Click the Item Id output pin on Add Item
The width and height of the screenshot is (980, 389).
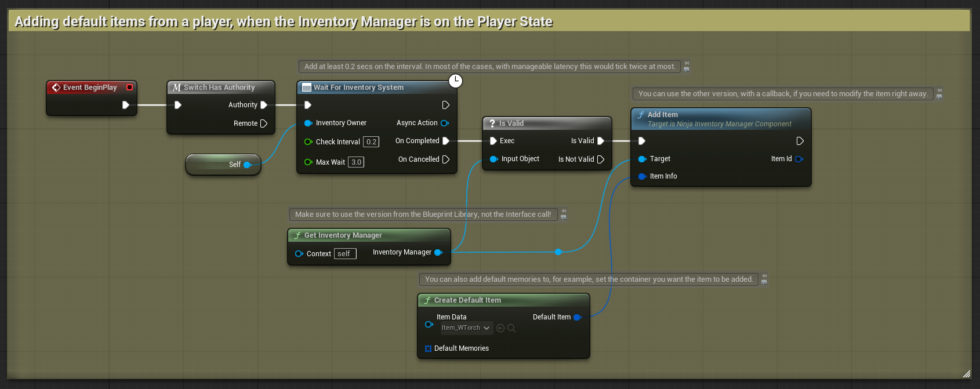(x=799, y=159)
